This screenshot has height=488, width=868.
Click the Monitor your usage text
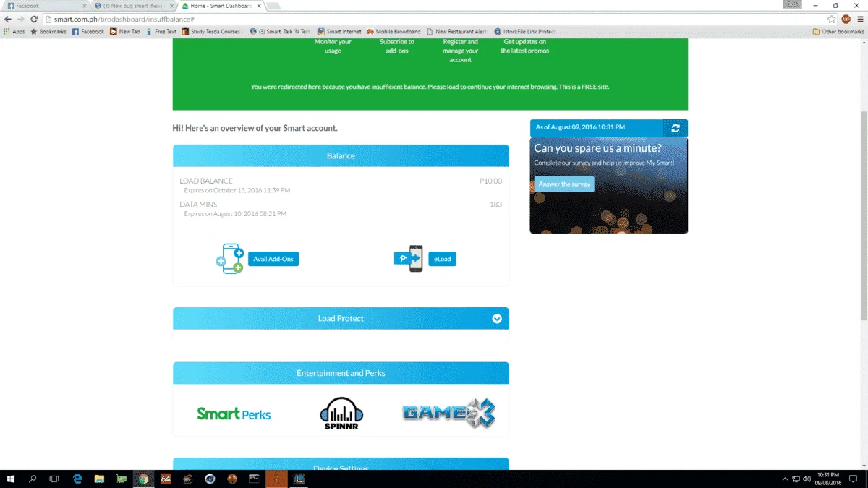(333, 46)
